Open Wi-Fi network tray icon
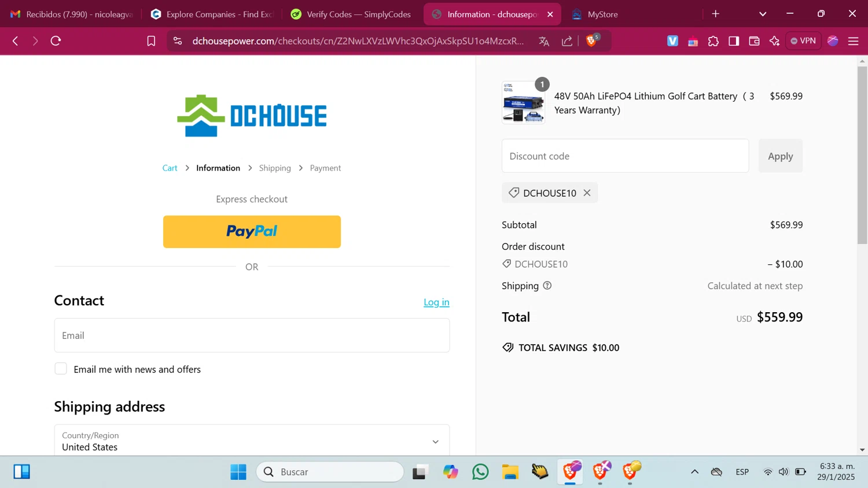Image resolution: width=868 pixels, height=488 pixels. coord(768,472)
